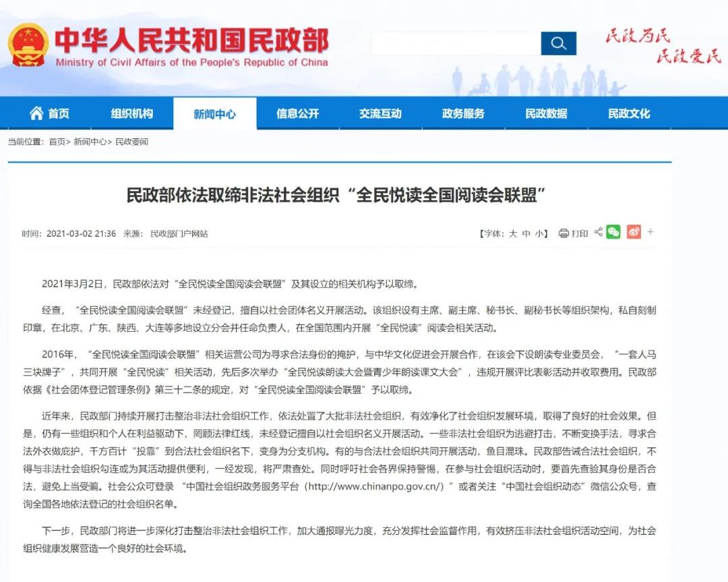Open the 民政文化 menu
This screenshot has width=728, height=582.
pos(629,114)
